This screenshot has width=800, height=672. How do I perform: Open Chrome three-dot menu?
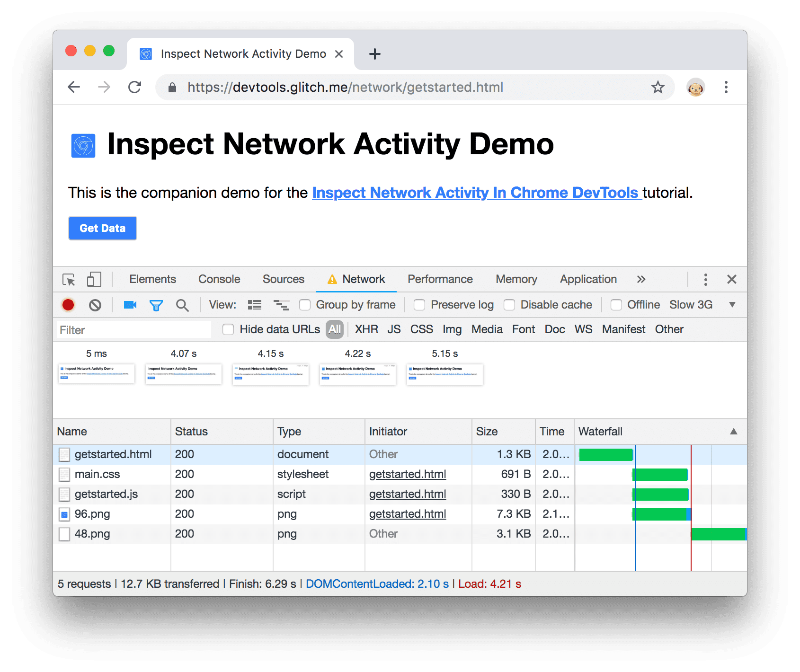726,87
